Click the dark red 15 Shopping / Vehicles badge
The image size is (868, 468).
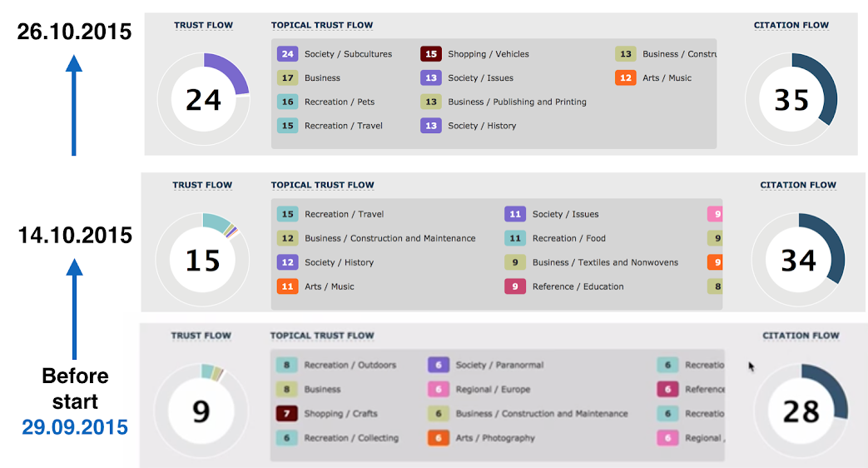pos(431,54)
